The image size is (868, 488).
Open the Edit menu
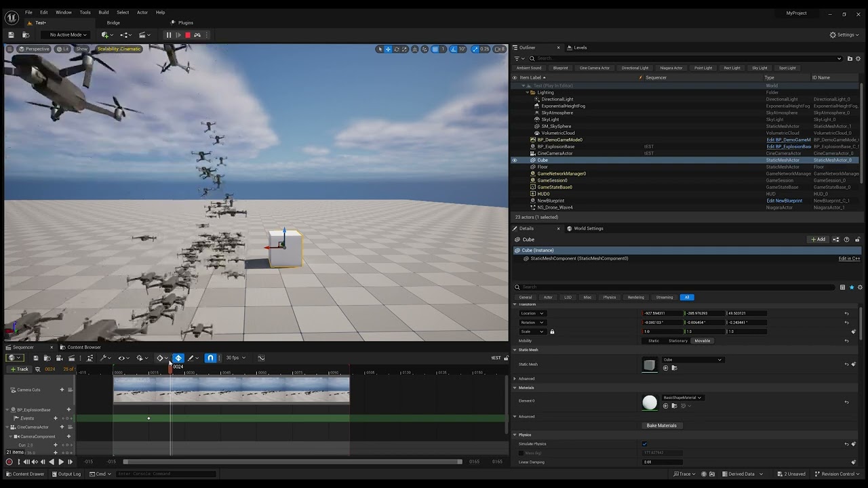[x=43, y=12]
